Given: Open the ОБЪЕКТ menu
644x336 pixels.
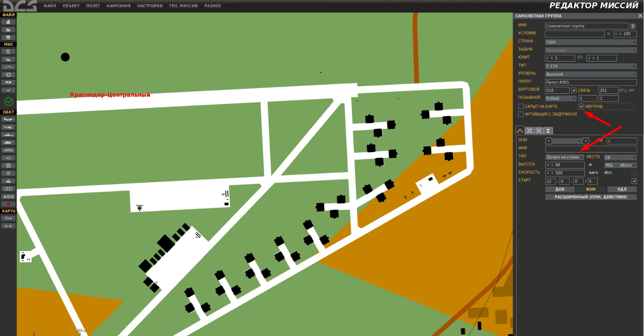Looking at the screenshot, I should [71, 6].
